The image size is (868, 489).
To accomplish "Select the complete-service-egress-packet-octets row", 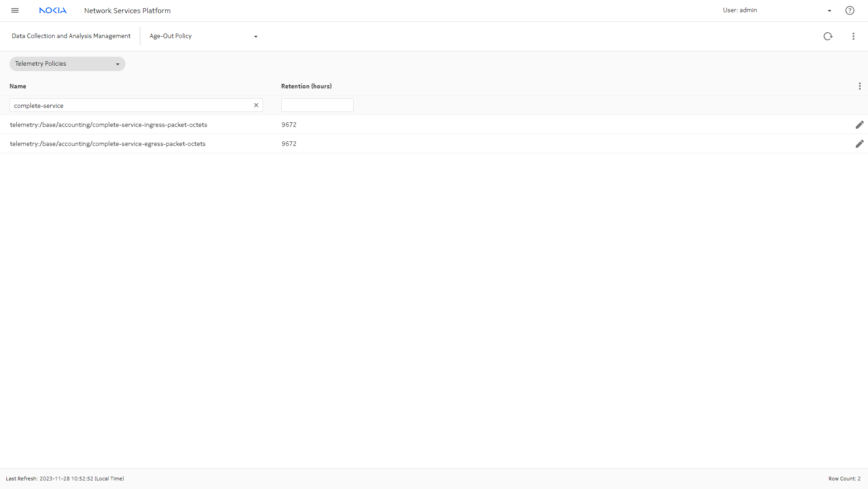I will (108, 144).
